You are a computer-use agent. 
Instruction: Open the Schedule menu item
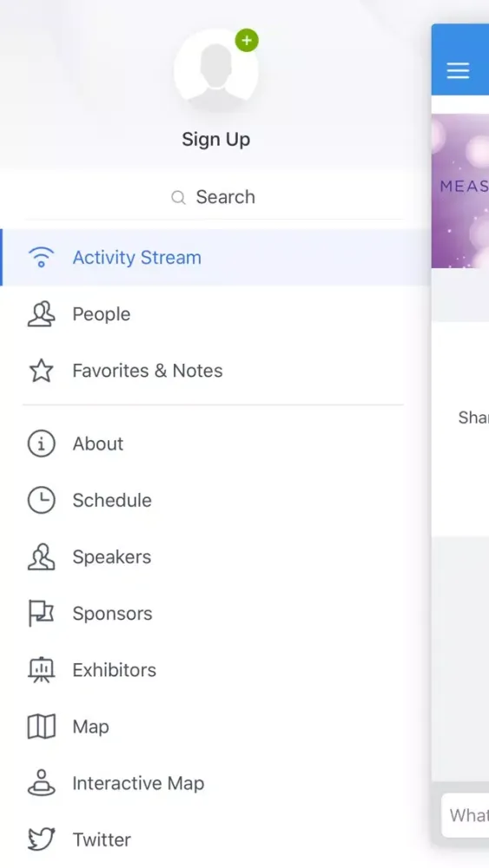click(x=215, y=501)
